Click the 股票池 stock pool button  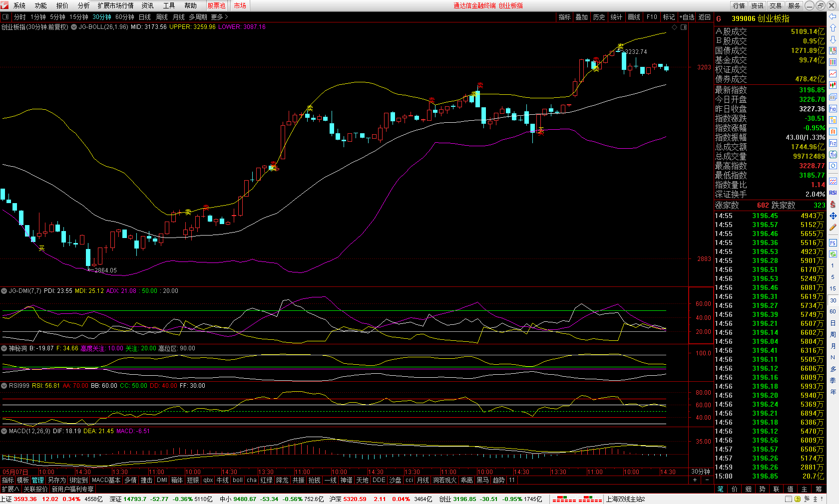[217, 5]
